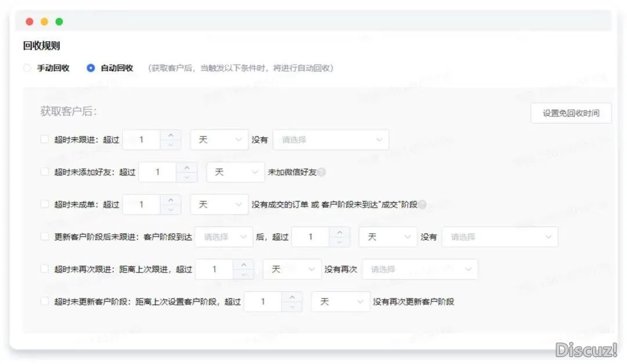Check the 更新客户阶段后未跟进 rule

(x=44, y=236)
